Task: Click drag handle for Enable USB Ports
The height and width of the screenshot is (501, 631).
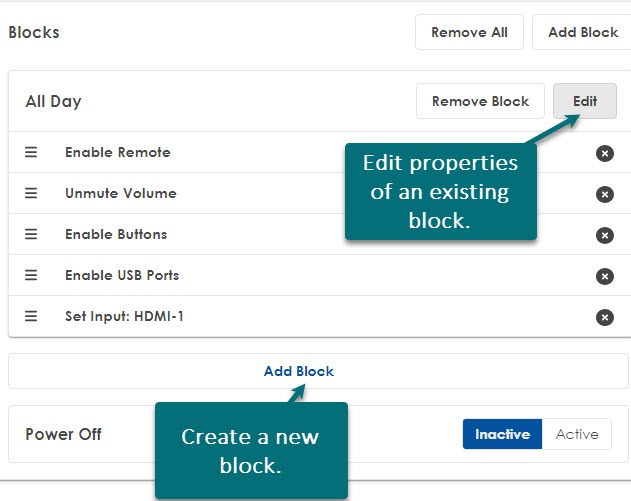Action: (31, 275)
